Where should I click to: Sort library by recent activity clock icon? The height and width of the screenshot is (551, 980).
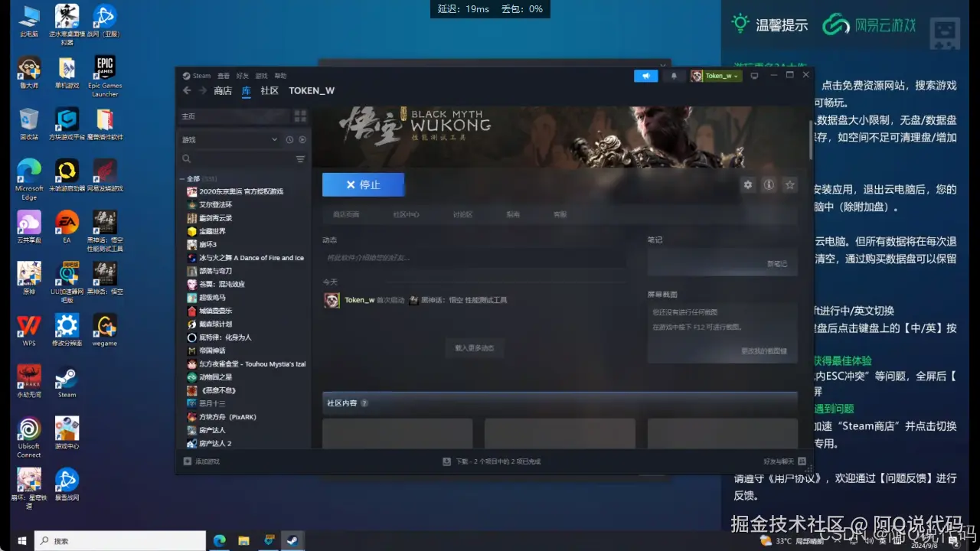pos(289,139)
